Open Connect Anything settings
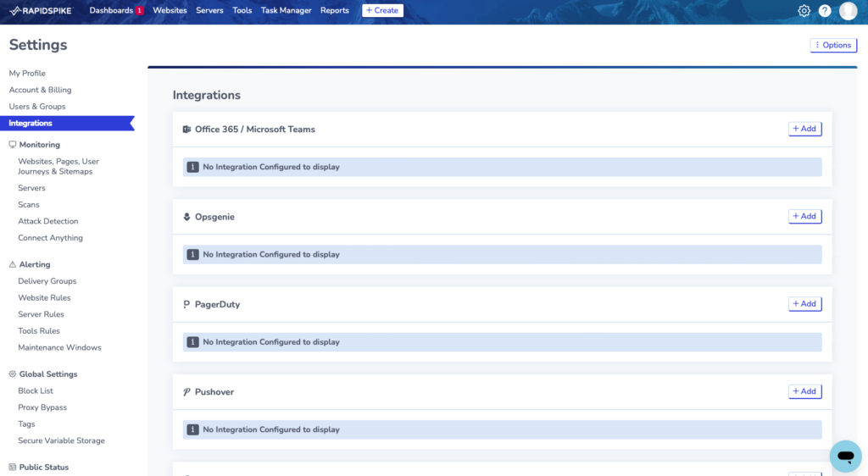The height and width of the screenshot is (476, 868). tap(50, 238)
